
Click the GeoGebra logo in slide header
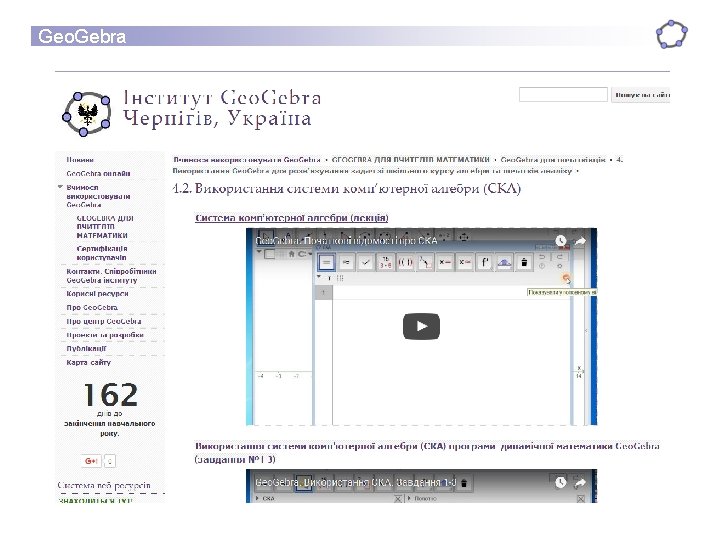pos(671,34)
